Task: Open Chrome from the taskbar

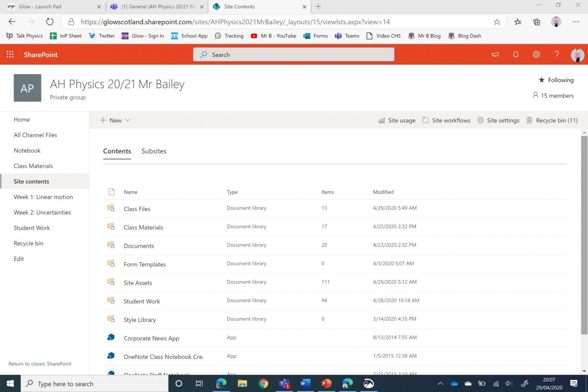Action: (x=264, y=384)
